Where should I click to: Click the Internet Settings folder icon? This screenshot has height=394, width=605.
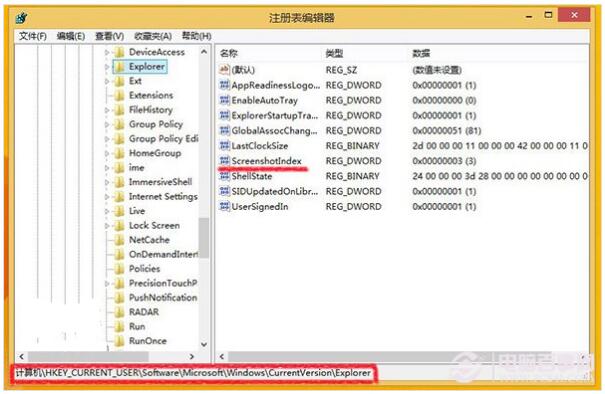click(x=120, y=196)
